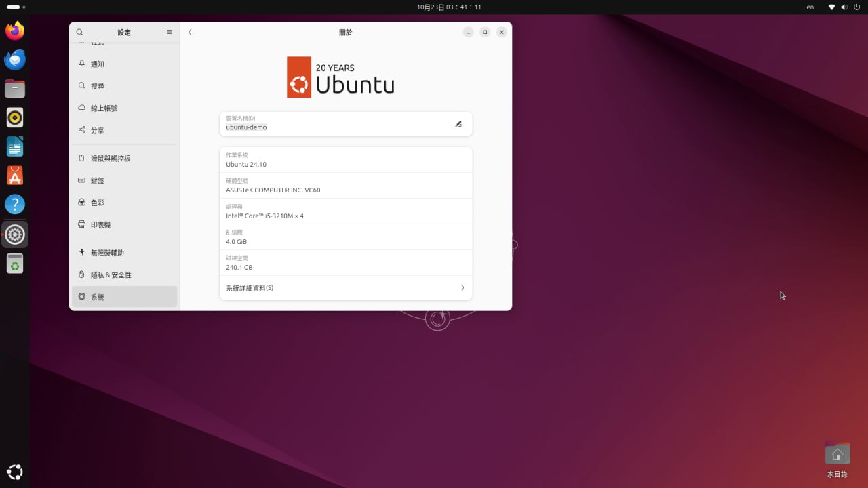Click the Show Apps Ubuntu logo button
The height and width of the screenshot is (488, 868).
pos(15,472)
